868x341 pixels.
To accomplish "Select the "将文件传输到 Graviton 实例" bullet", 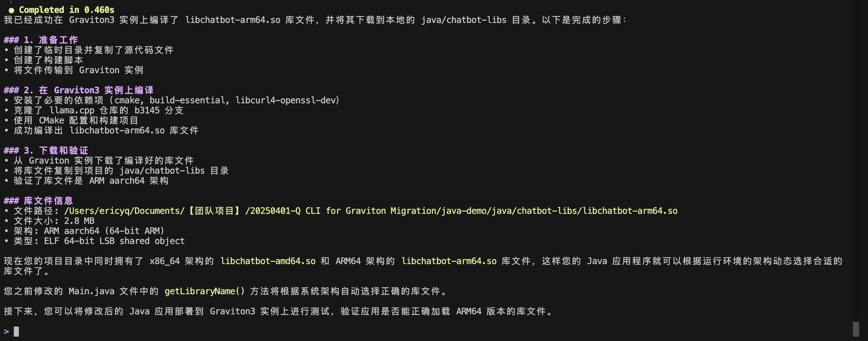I will (x=78, y=70).
